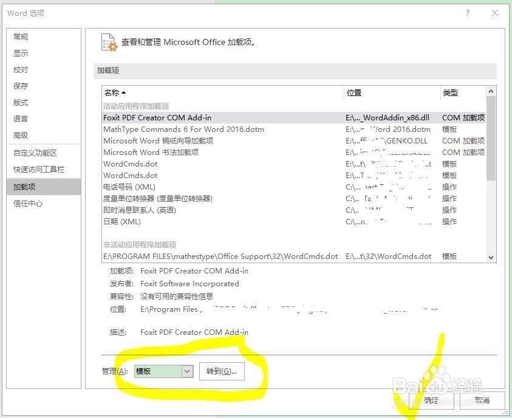Screen dimensions: 512x420
Task: Switch to the 快速访问工具栏 page
Action: pos(38,169)
